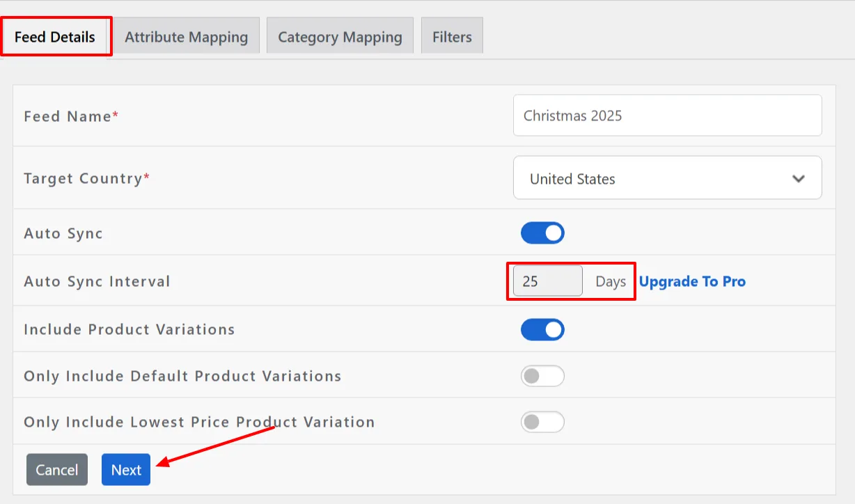
Task: Select the United States country value
Action: click(573, 178)
